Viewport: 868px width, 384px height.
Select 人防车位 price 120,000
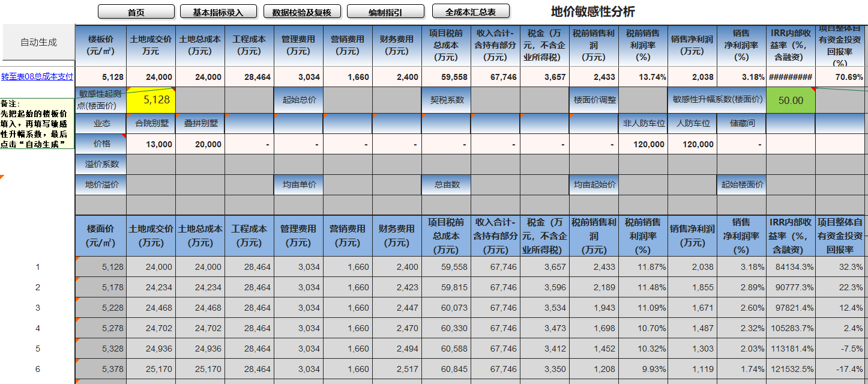[693, 144]
